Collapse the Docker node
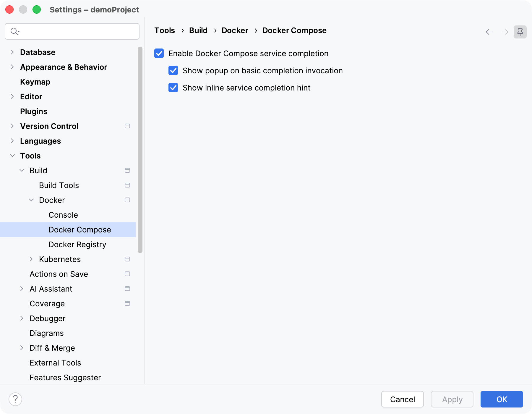Viewport: 532px width, 414px height. (31, 200)
